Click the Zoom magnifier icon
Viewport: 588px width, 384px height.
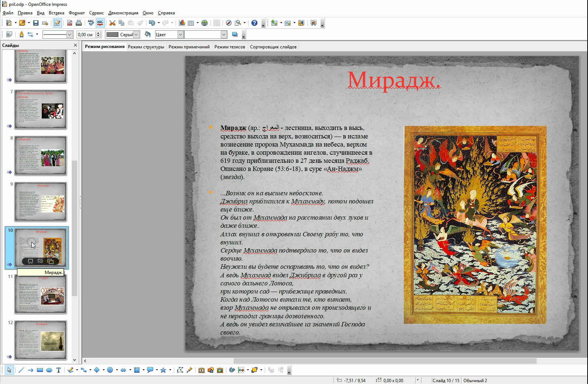point(238,23)
